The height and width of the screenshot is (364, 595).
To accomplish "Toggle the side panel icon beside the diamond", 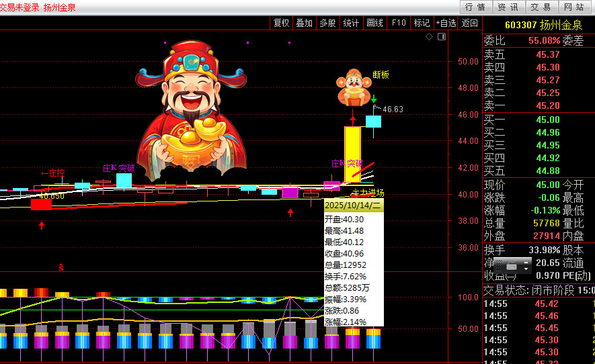I will click(x=442, y=38).
